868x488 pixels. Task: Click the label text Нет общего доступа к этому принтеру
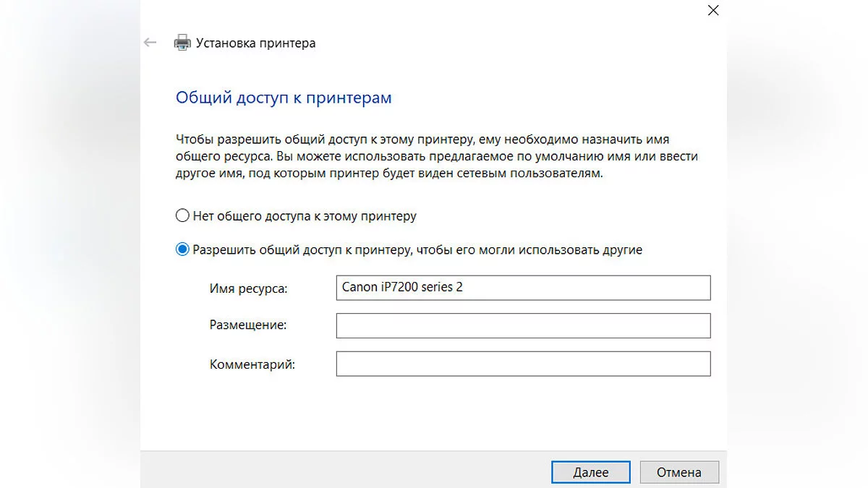coord(305,216)
